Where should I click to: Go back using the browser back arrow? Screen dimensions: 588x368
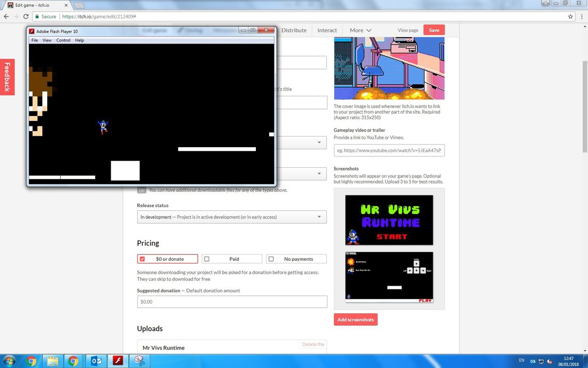[6, 17]
